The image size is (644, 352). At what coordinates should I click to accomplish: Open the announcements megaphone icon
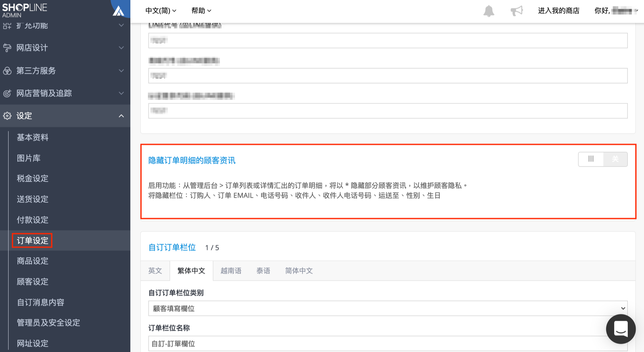point(517,11)
